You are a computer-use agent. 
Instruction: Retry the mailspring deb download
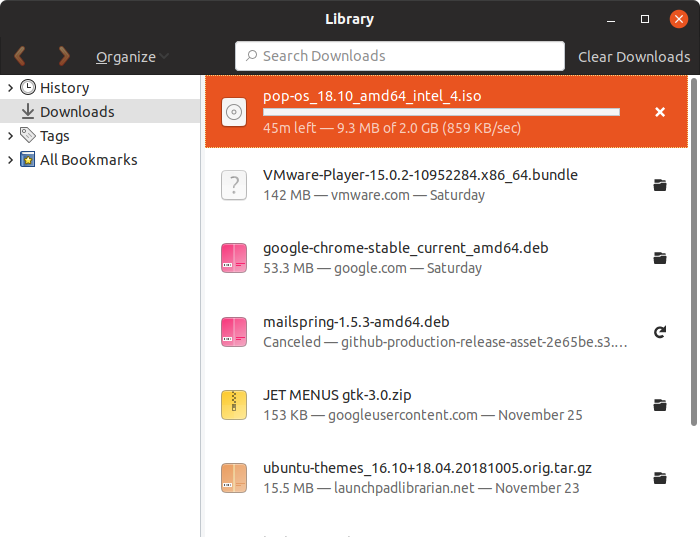[660, 332]
